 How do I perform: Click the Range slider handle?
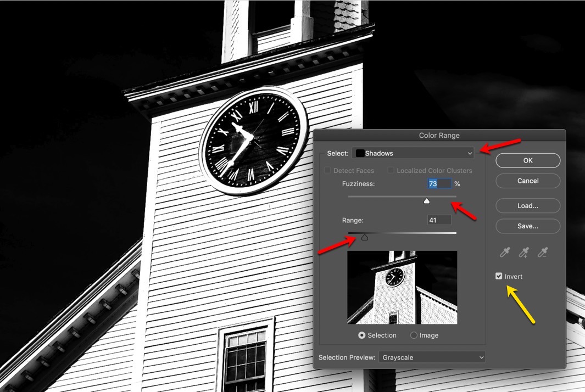coord(364,237)
